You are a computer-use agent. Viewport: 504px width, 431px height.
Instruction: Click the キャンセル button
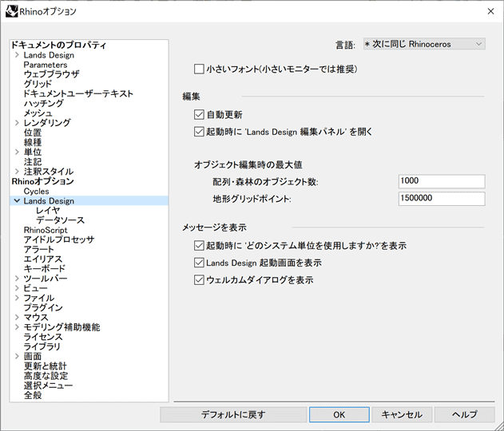(402, 414)
